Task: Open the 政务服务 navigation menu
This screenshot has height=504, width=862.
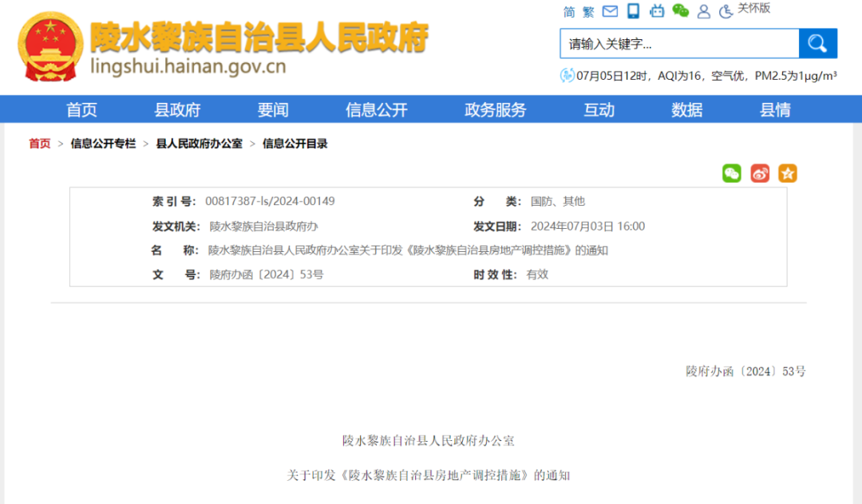Action: (494, 109)
